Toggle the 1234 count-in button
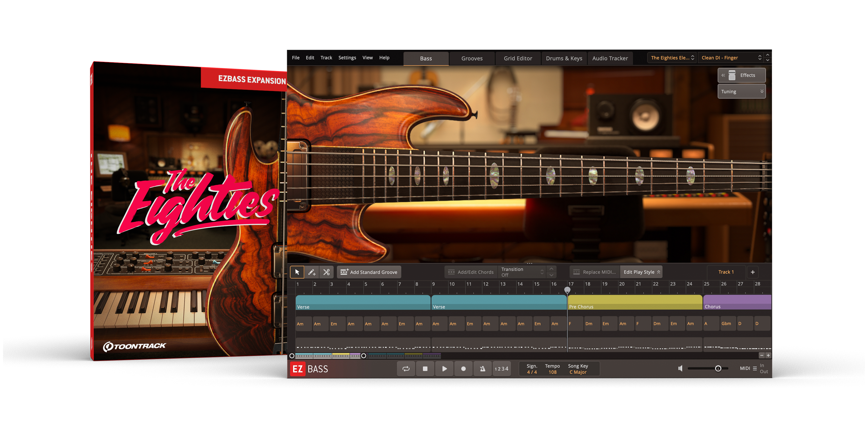This screenshot has width=868, height=434. point(501,369)
